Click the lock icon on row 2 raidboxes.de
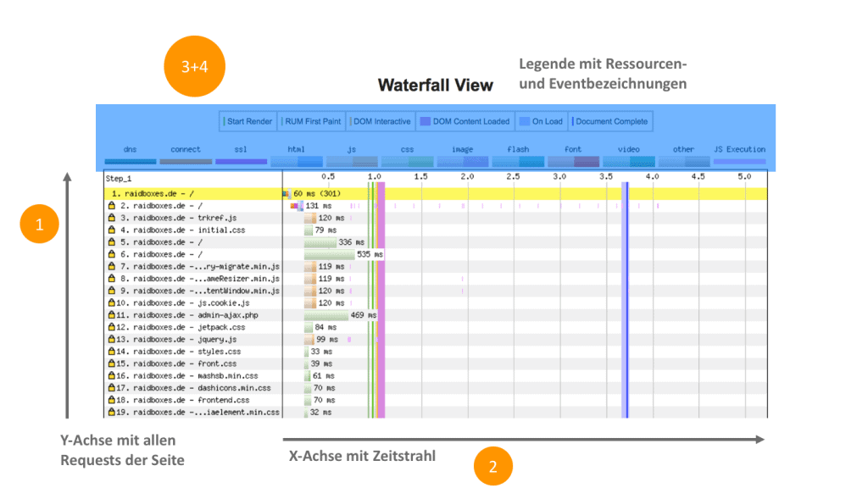868x488 pixels. click(111, 205)
